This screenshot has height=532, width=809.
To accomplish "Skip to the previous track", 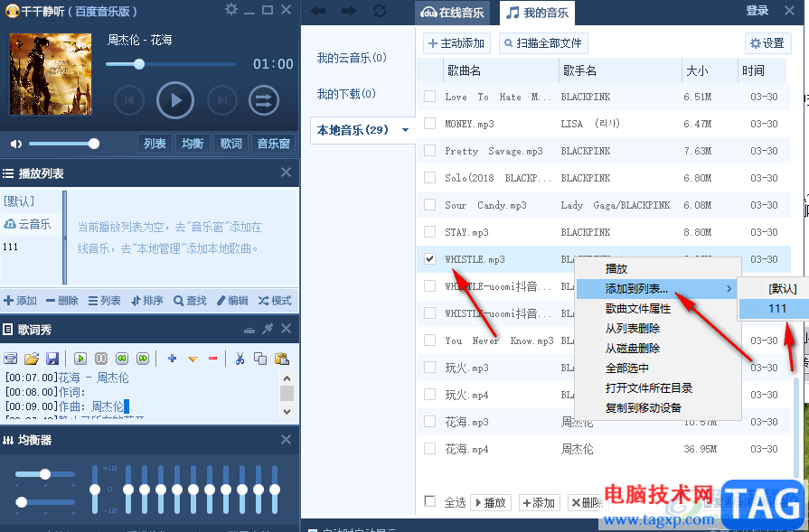I will point(129,100).
